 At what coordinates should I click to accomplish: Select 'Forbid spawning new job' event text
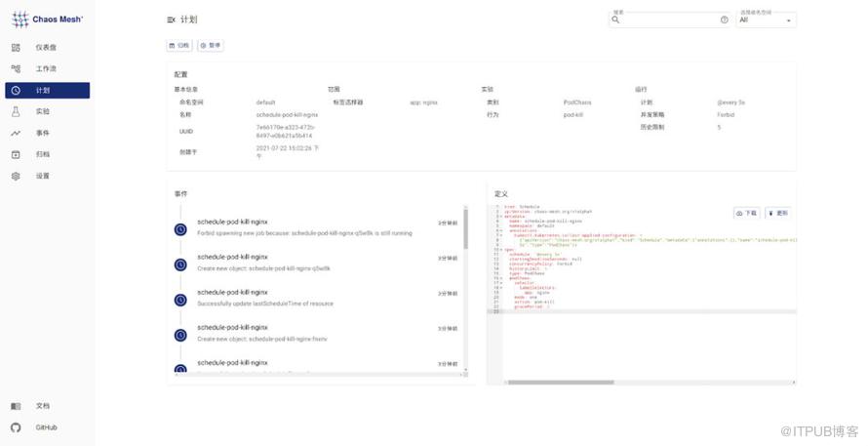point(304,233)
